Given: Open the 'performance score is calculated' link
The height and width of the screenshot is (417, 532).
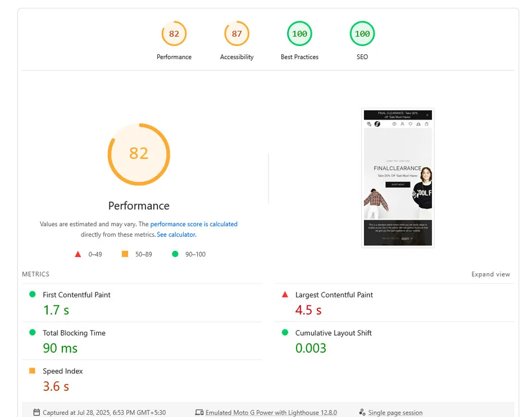Looking at the screenshot, I should point(194,224).
